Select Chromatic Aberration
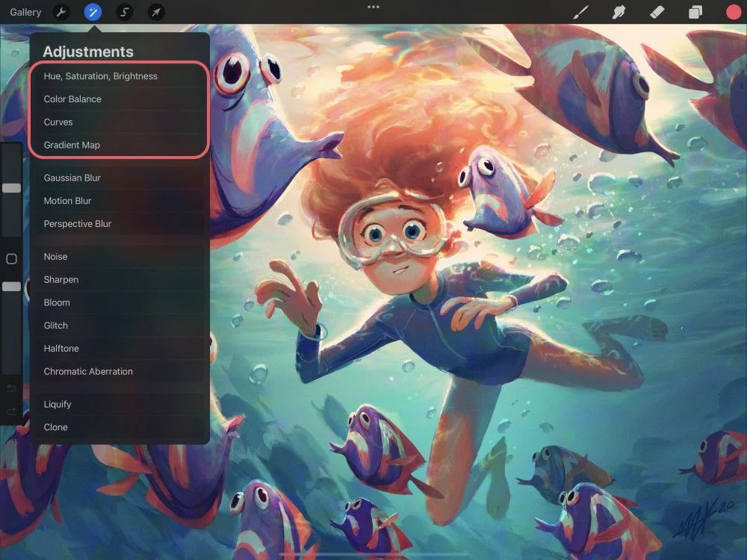The image size is (747, 560). point(119,371)
